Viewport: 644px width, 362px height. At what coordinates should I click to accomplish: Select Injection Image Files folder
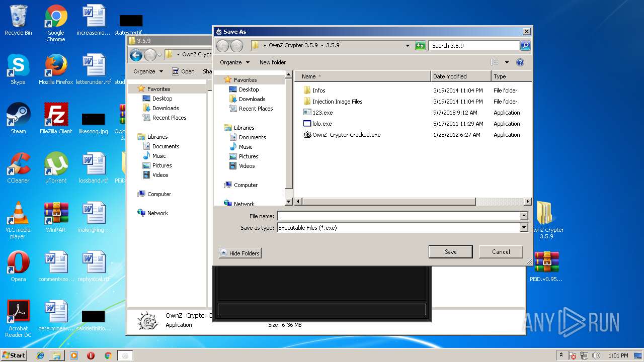(338, 102)
